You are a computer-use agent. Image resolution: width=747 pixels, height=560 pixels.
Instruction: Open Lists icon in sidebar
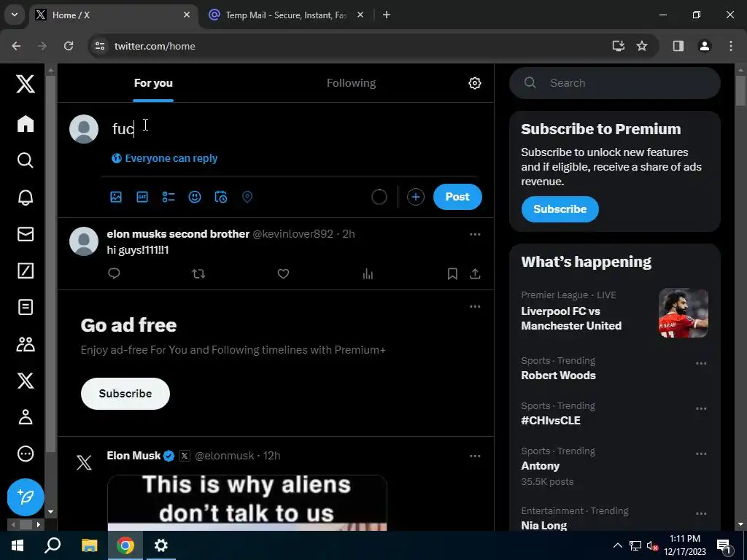click(x=26, y=307)
